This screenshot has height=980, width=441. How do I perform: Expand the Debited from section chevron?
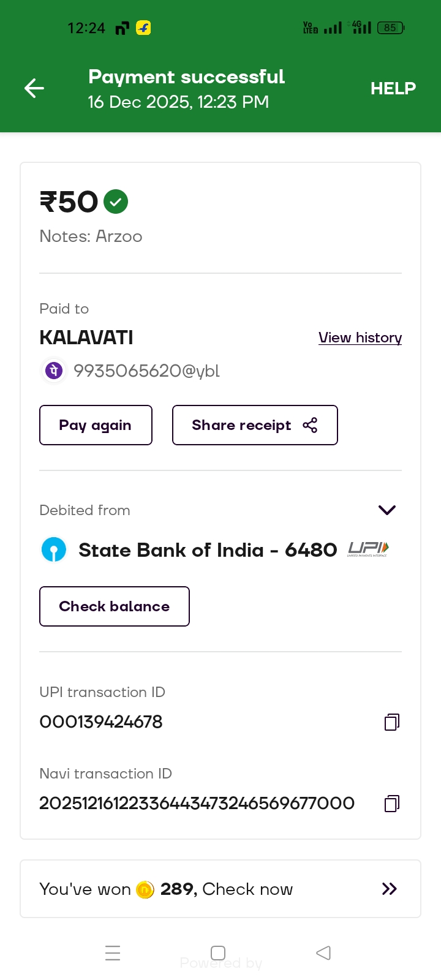coord(387,510)
